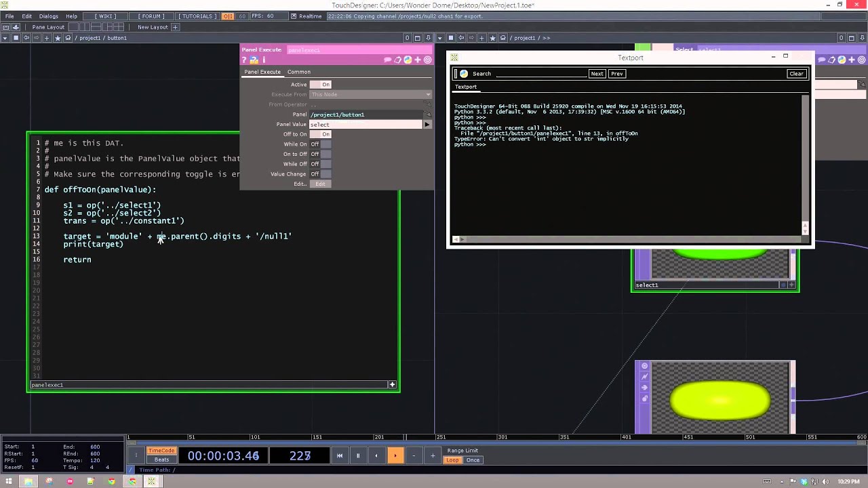Toggle the While On parameter switch
The width and height of the screenshot is (868, 488).
click(x=320, y=144)
